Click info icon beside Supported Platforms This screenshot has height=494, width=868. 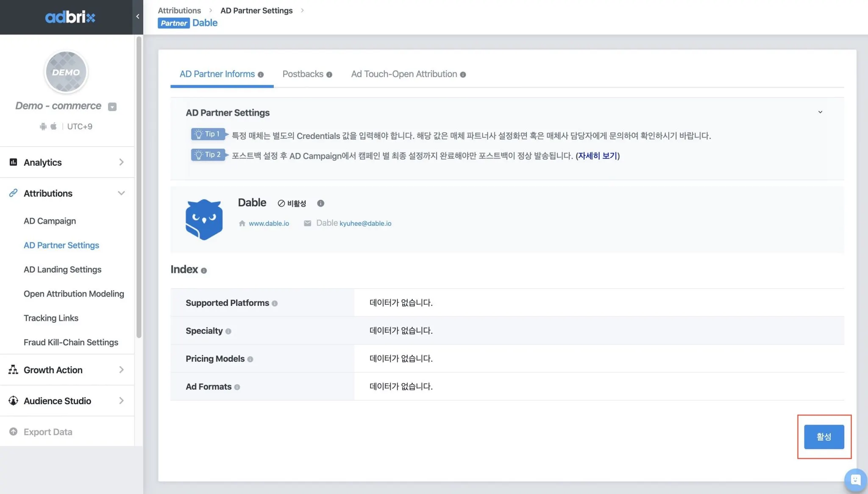pos(275,303)
